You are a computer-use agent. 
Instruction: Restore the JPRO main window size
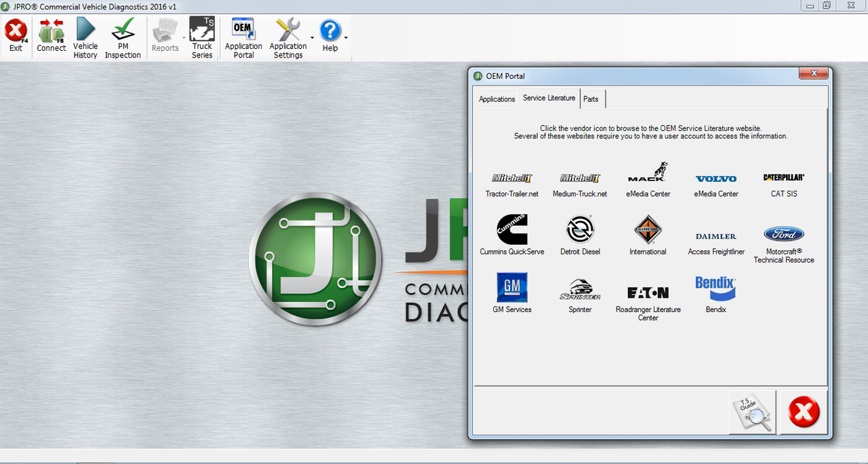(x=827, y=5)
